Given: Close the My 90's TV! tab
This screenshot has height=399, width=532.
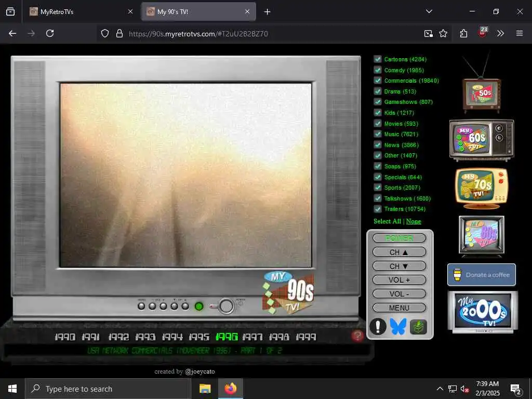Looking at the screenshot, I should [247, 12].
